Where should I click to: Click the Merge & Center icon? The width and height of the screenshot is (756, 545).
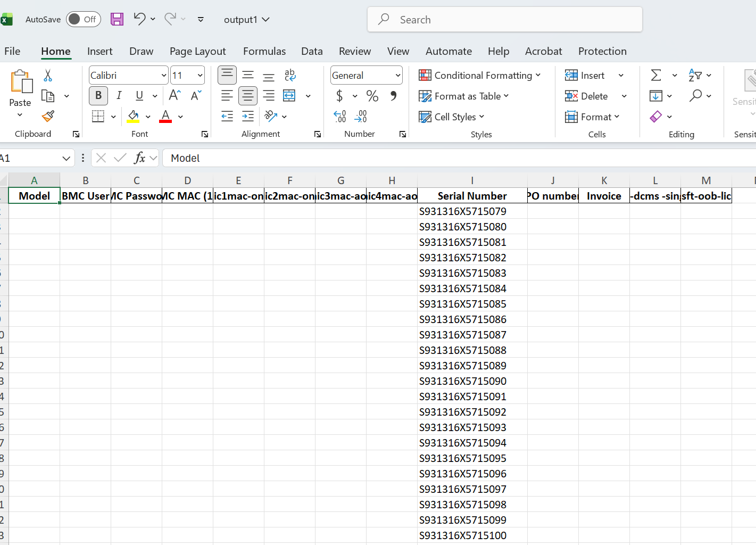tap(289, 96)
